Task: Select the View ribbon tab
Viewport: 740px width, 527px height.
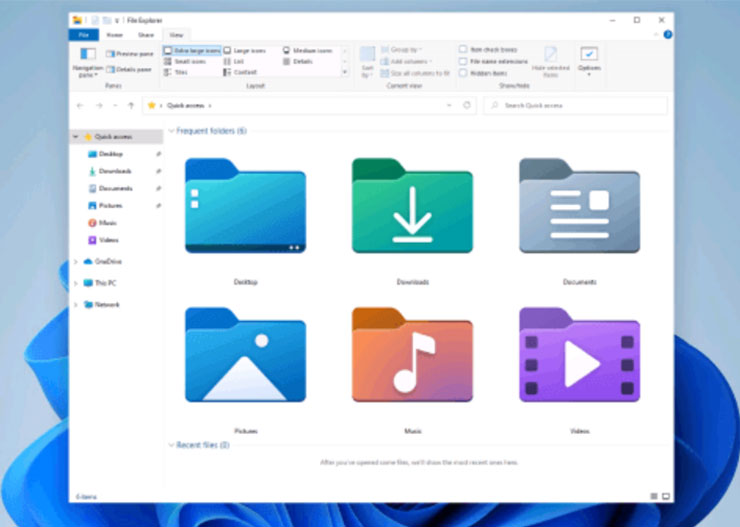Action: point(176,35)
